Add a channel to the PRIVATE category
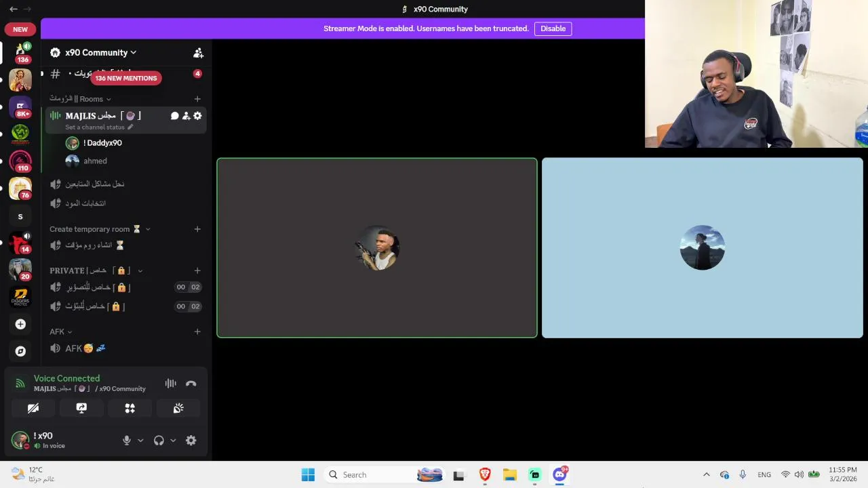The width and height of the screenshot is (868, 488). tap(197, 270)
